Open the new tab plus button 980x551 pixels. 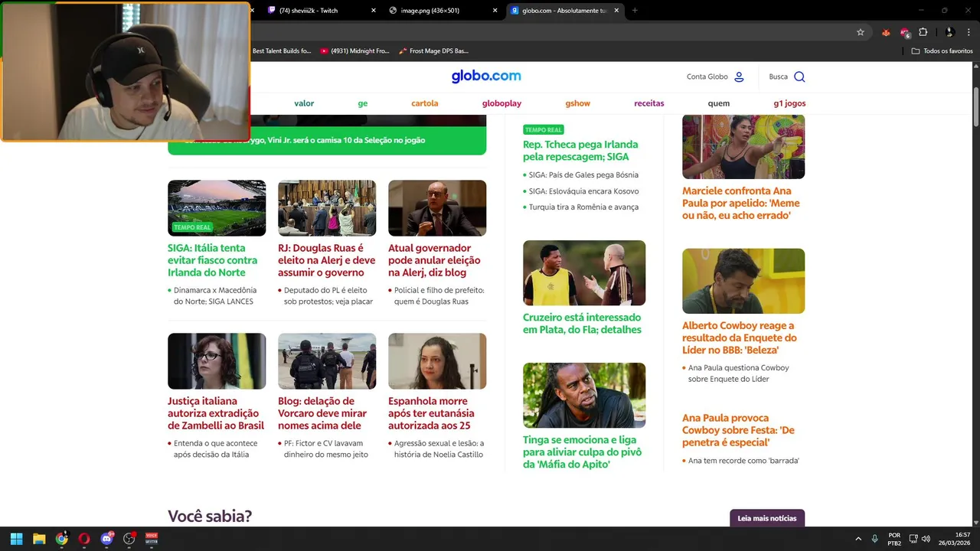(635, 11)
